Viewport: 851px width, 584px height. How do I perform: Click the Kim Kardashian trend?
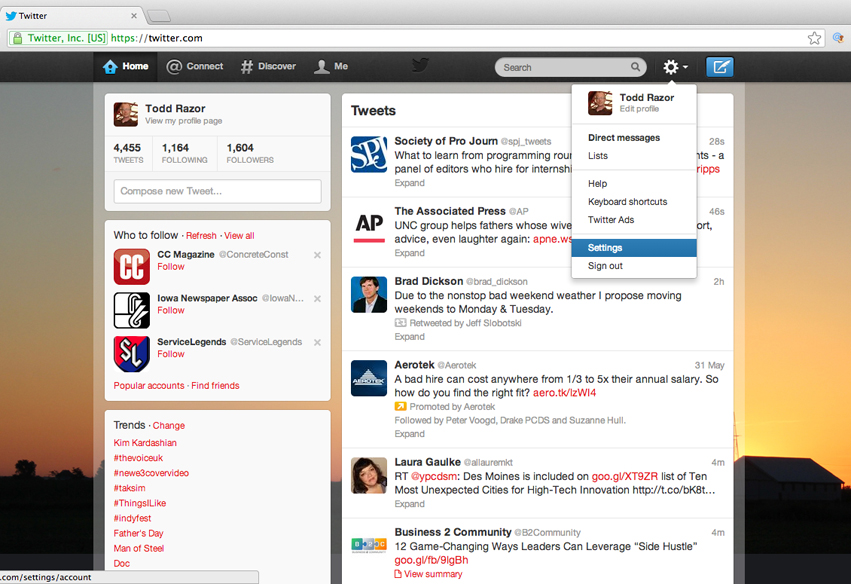click(x=145, y=443)
